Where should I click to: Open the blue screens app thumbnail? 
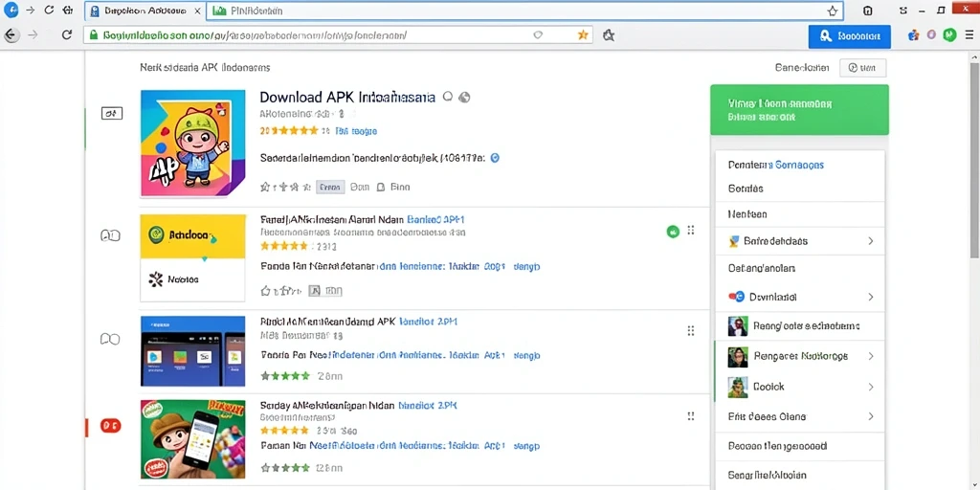(192, 351)
